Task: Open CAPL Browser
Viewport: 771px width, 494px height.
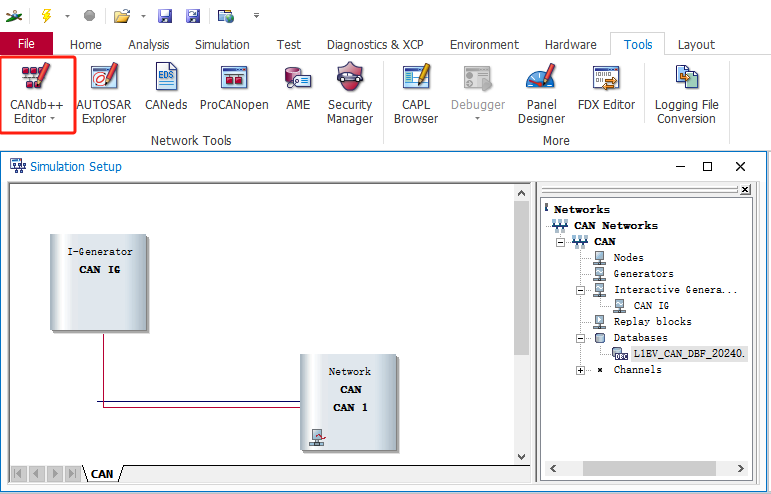Action: tap(416, 93)
